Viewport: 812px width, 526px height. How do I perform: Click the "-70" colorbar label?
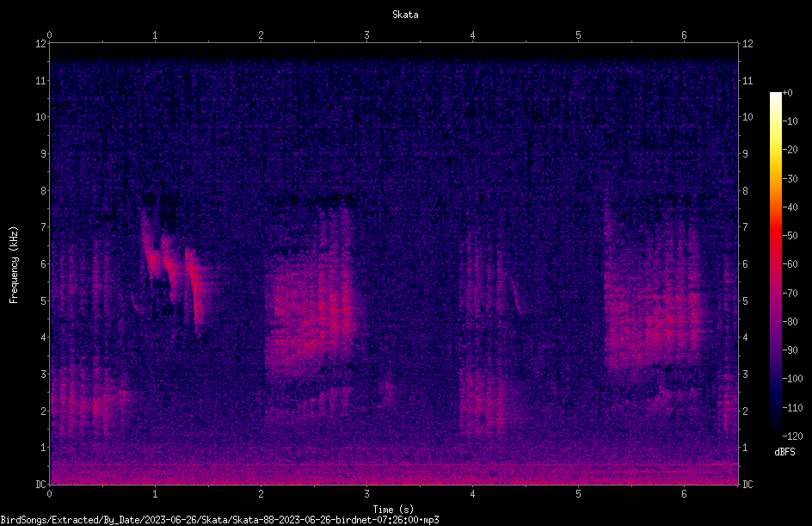tap(790, 294)
